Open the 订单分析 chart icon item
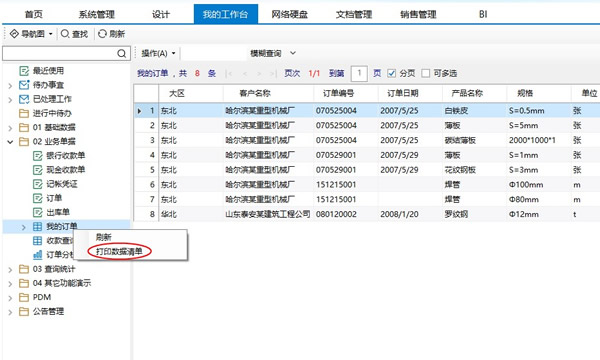This screenshot has width=600, height=360. pyautogui.click(x=38, y=255)
